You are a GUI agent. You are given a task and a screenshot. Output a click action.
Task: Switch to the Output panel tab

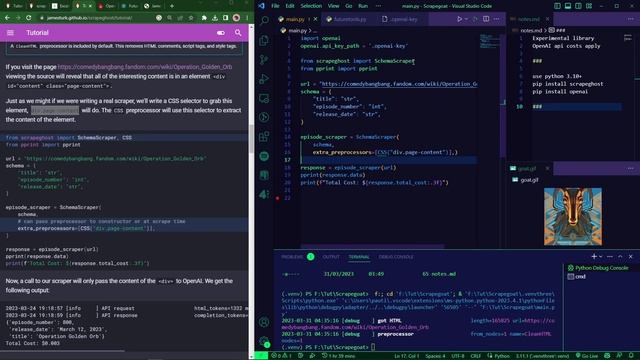pyautogui.click(x=331, y=257)
